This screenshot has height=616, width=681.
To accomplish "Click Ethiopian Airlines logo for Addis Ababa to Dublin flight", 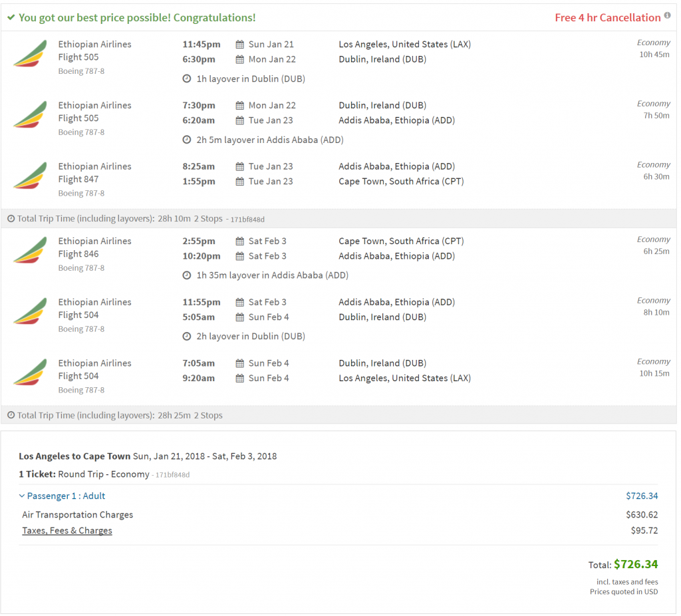I will point(31,311).
